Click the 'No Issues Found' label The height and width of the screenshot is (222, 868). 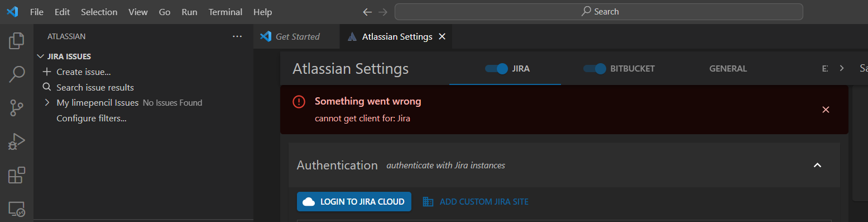172,103
